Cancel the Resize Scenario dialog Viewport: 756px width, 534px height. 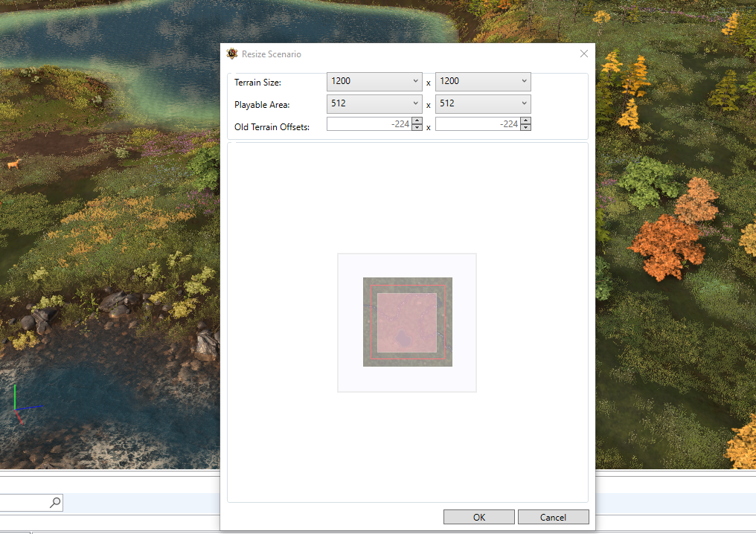(x=553, y=517)
